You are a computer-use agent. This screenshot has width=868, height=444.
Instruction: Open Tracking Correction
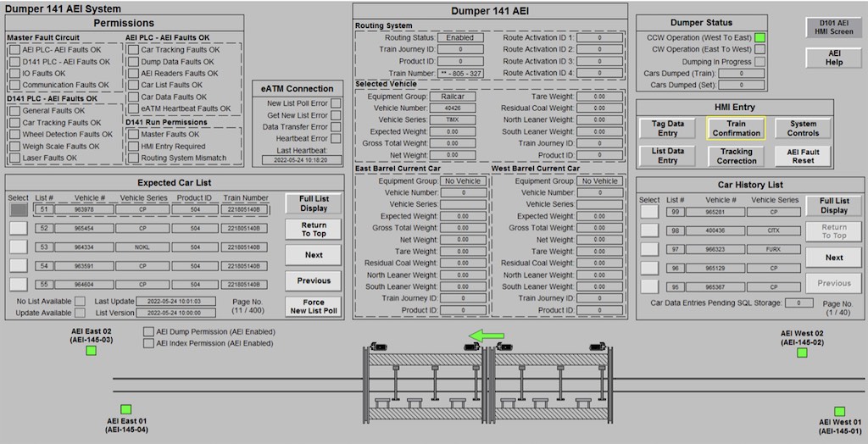click(x=736, y=156)
